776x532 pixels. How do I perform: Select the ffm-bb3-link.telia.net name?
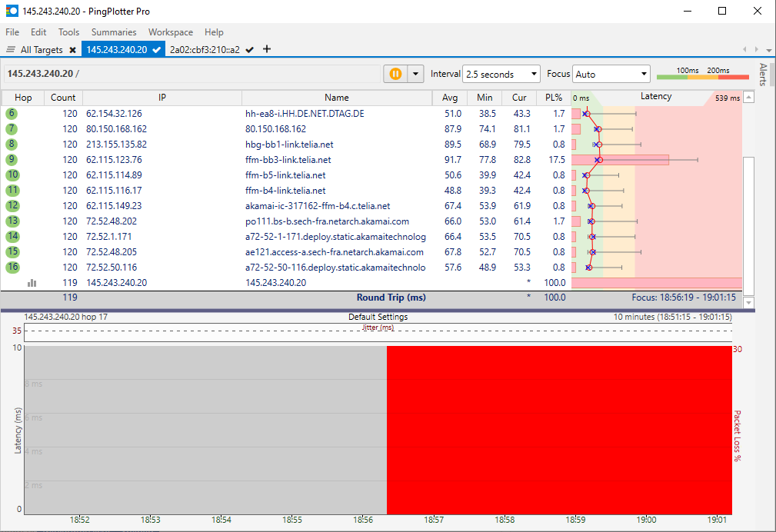click(x=288, y=160)
